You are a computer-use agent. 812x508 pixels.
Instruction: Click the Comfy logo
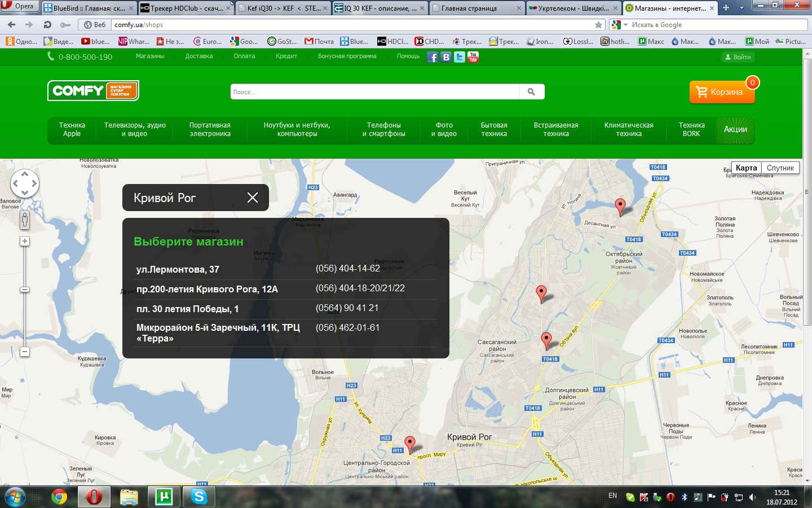(93, 90)
